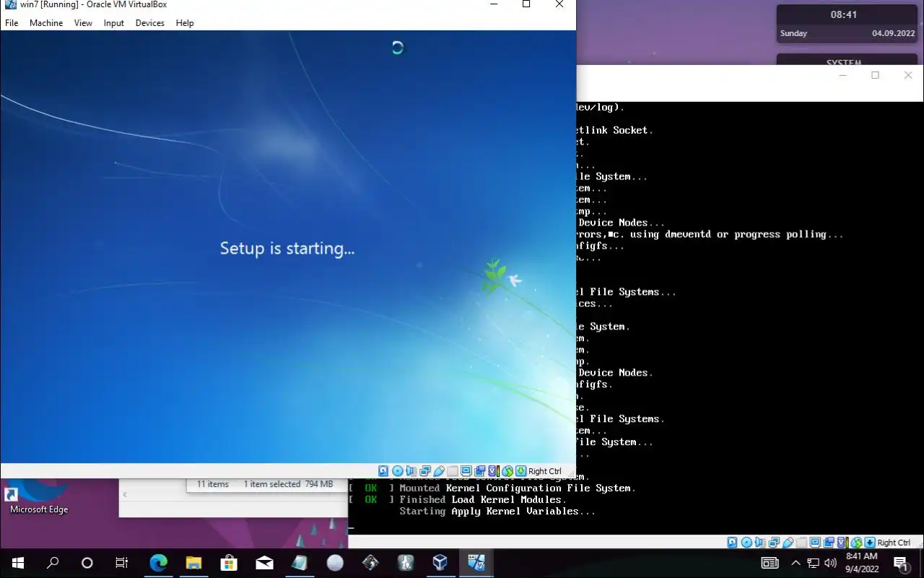Click keyboard capture arrow icon in win7 status bar

tap(520, 471)
